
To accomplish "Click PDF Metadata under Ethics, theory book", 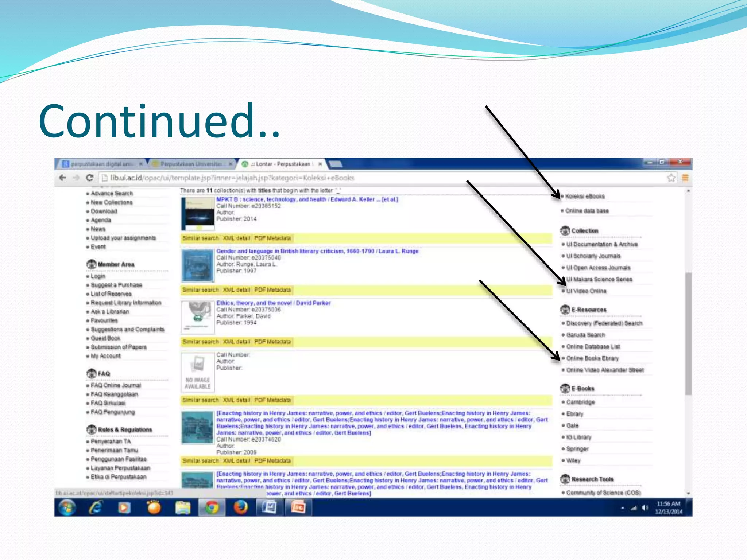I will [x=272, y=342].
